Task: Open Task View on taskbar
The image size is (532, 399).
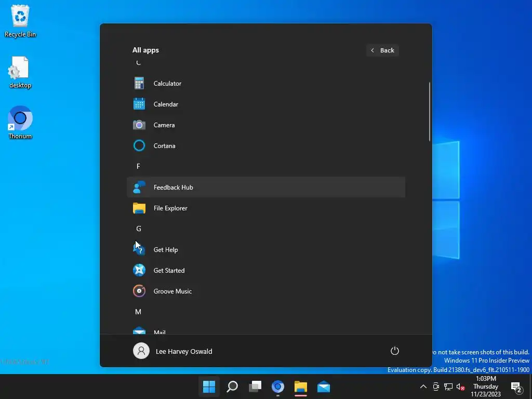Action: click(x=255, y=387)
